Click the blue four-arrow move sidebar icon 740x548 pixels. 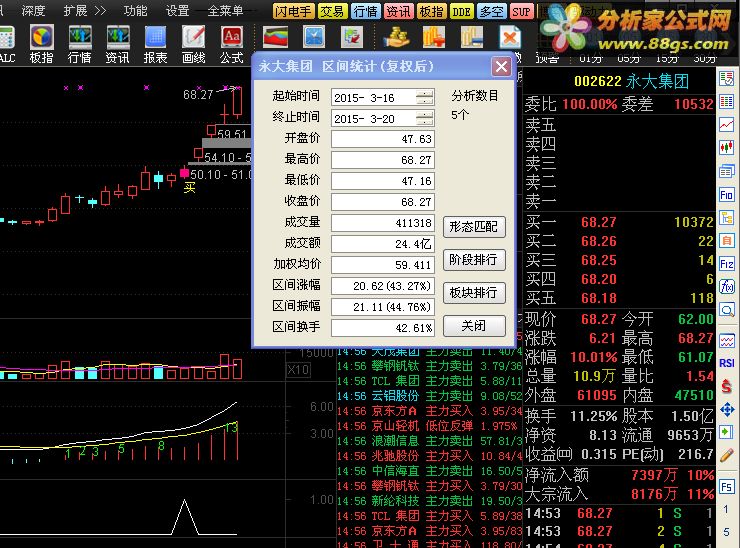[727, 409]
